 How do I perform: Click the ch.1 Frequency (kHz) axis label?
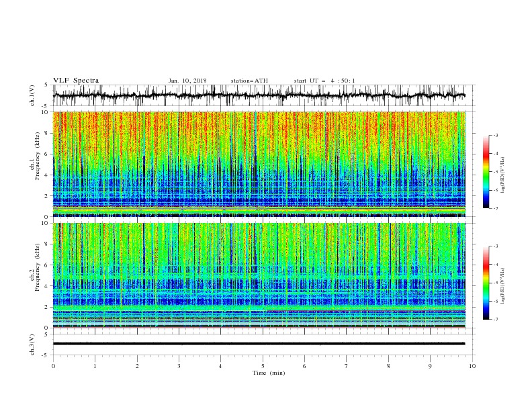point(35,156)
